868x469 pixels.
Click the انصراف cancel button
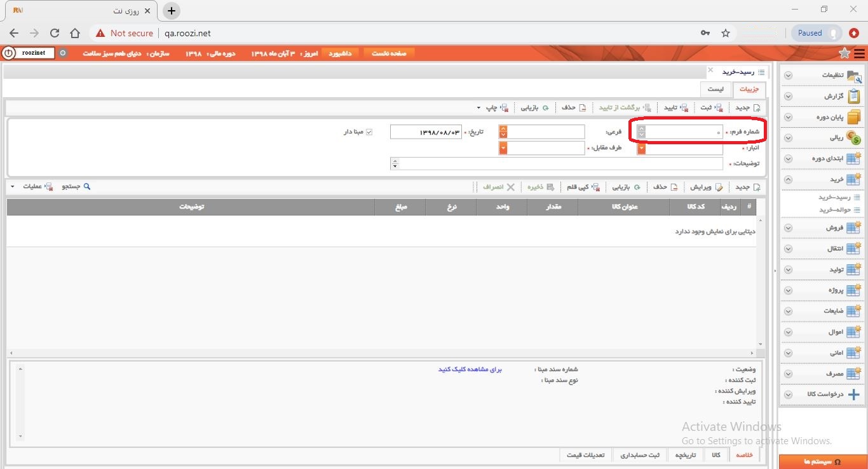[x=499, y=187]
